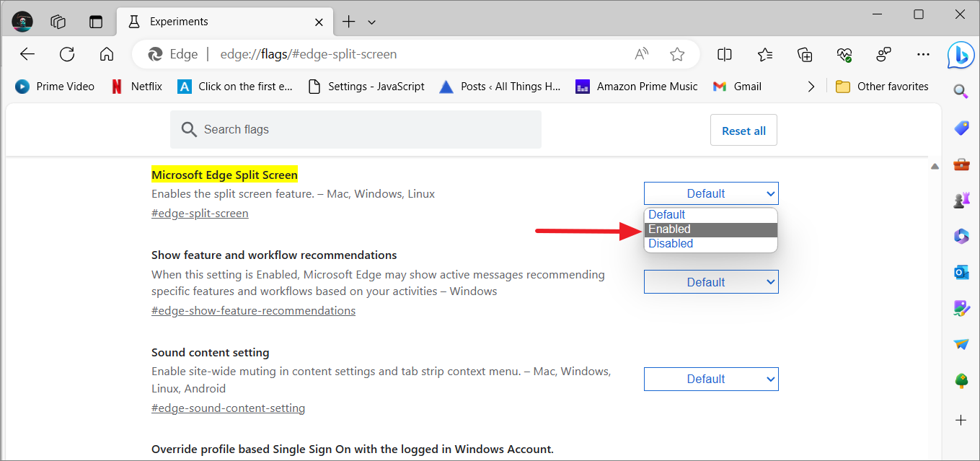Follow the #edge-split-screen link

click(200, 213)
